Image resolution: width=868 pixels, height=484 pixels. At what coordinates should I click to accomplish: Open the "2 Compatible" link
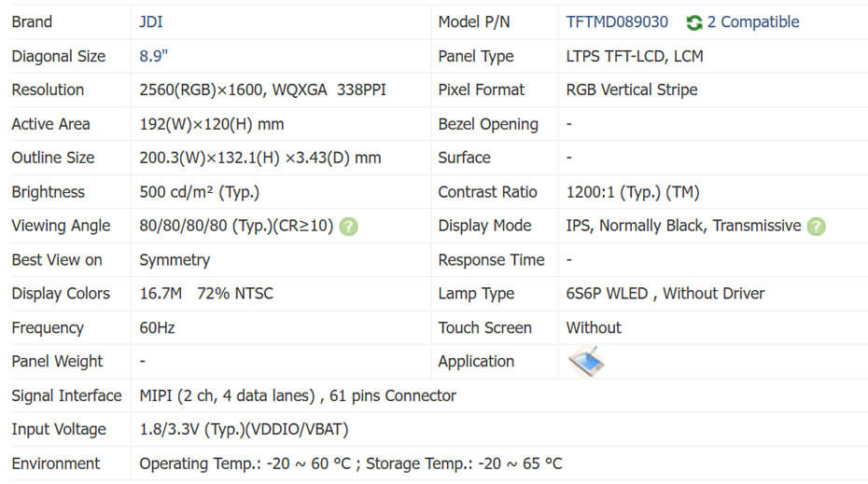click(753, 22)
